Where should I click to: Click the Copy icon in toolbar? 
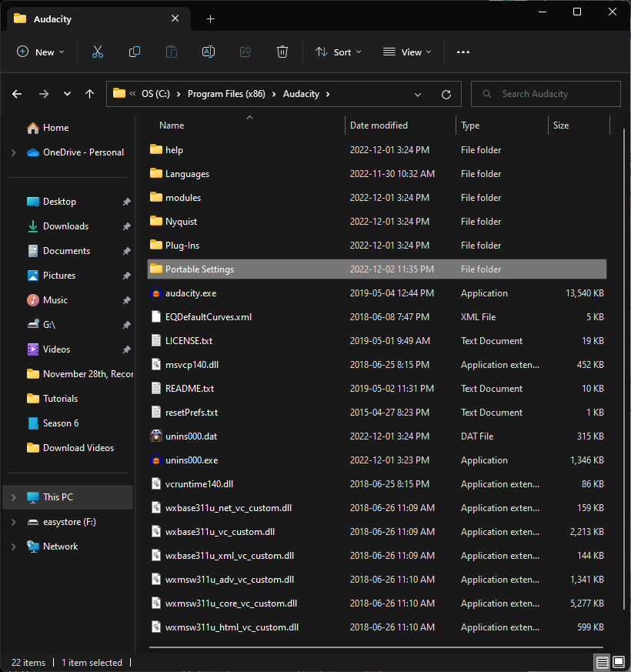click(x=135, y=52)
